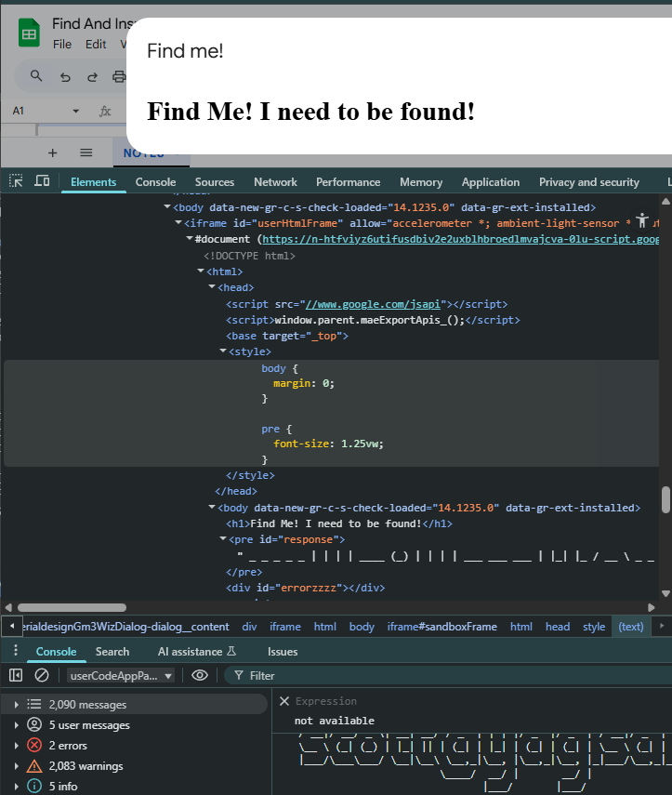The height and width of the screenshot is (795, 672).
Task: Redo with the toolbar redo arrow
Action: [x=92, y=77]
